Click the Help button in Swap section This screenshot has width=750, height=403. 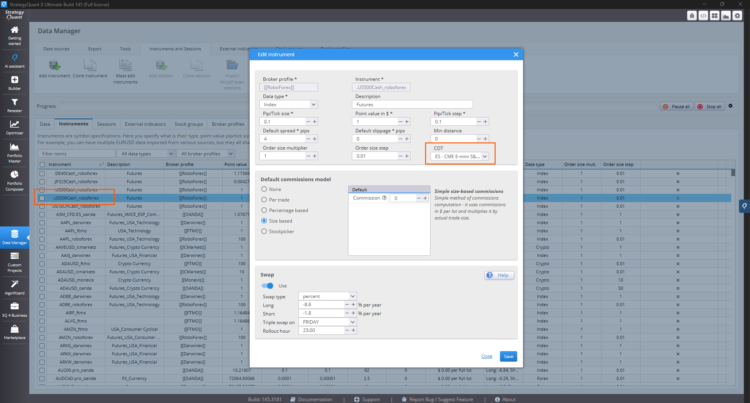tap(499, 275)
